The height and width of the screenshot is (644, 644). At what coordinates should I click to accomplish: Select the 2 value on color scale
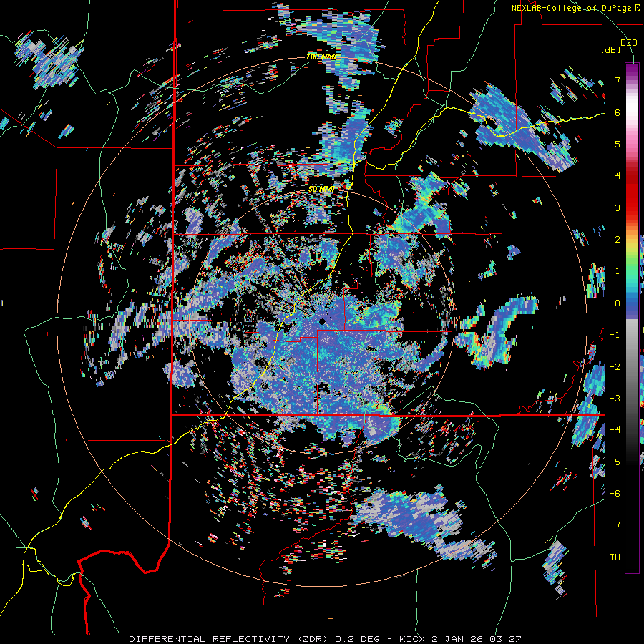pyautogui.click(x=618, y=240)
